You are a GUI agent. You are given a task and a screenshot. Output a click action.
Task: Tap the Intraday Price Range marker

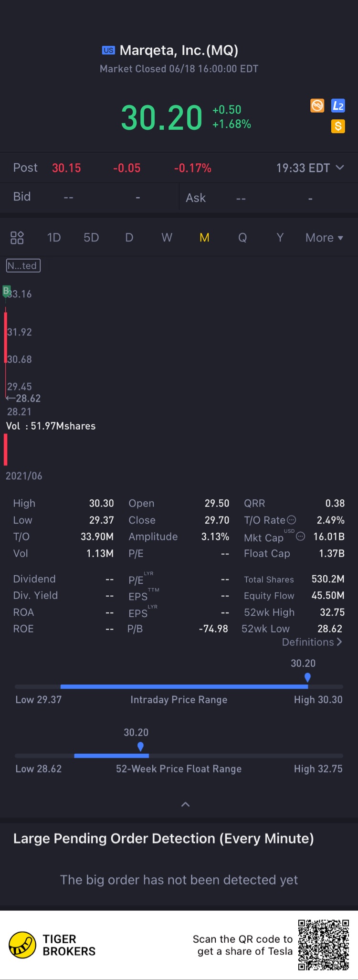pos(307,677)
